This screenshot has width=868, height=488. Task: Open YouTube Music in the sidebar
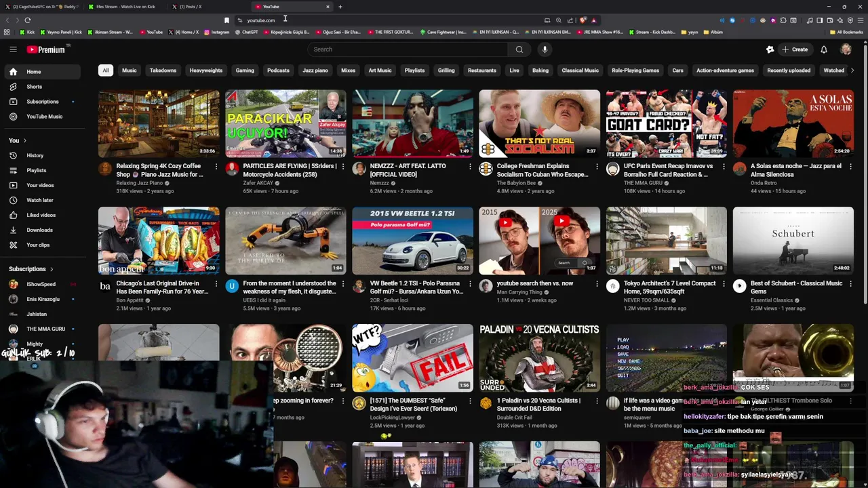[44, 117]
